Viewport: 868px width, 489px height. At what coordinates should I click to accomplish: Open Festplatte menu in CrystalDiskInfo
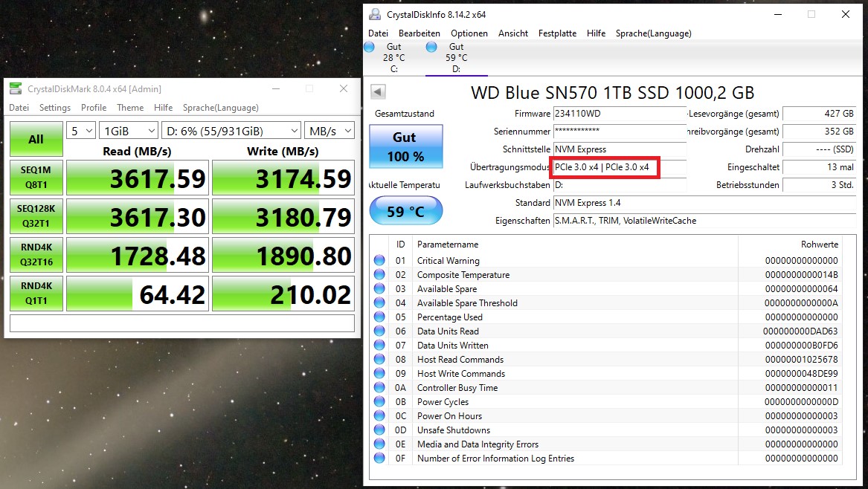tap(557, 33)
